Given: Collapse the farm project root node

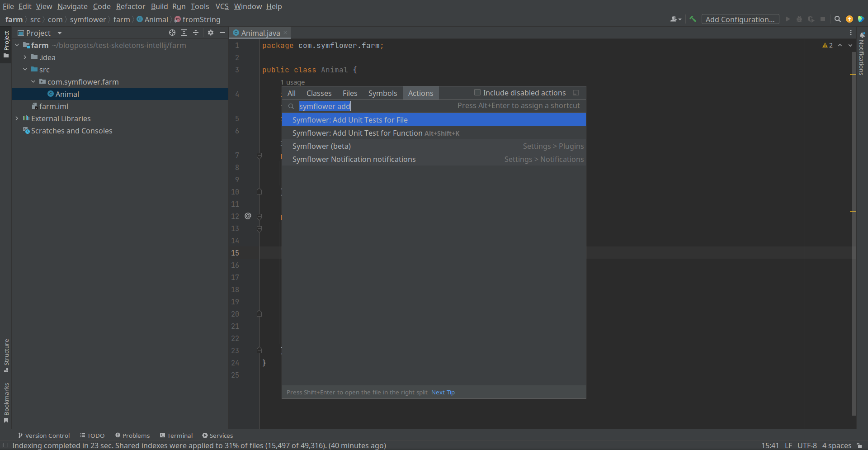Looking at the screenshot, I should [17, 45].
